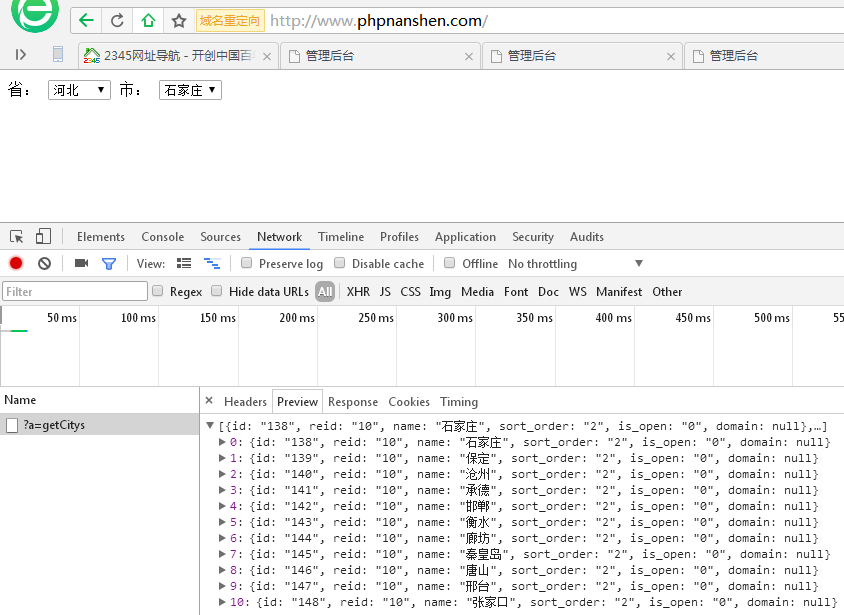Open the Cookies tab
844x615 pixels.
[409, 402]
